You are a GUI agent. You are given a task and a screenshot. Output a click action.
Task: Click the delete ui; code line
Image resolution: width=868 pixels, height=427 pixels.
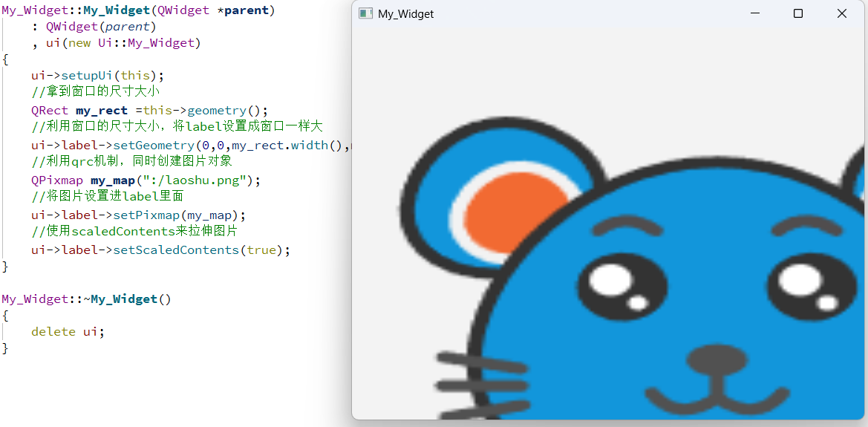pos(68,331)
